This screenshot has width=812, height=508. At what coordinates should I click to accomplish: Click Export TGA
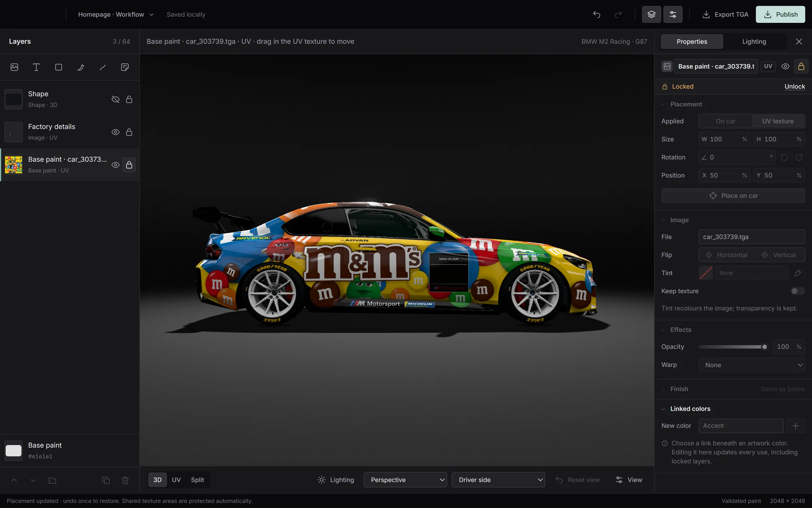pyautogui.click(x=725, y=15)
